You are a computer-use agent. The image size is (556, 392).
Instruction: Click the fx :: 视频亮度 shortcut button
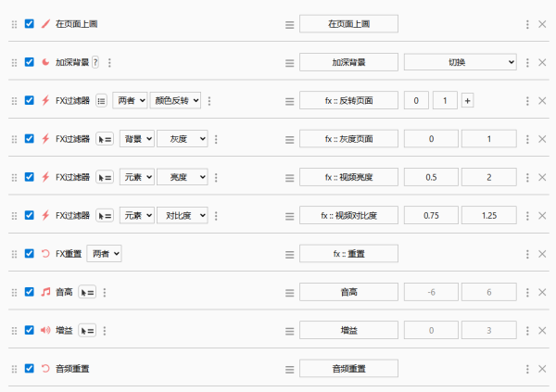pos(348,177)
